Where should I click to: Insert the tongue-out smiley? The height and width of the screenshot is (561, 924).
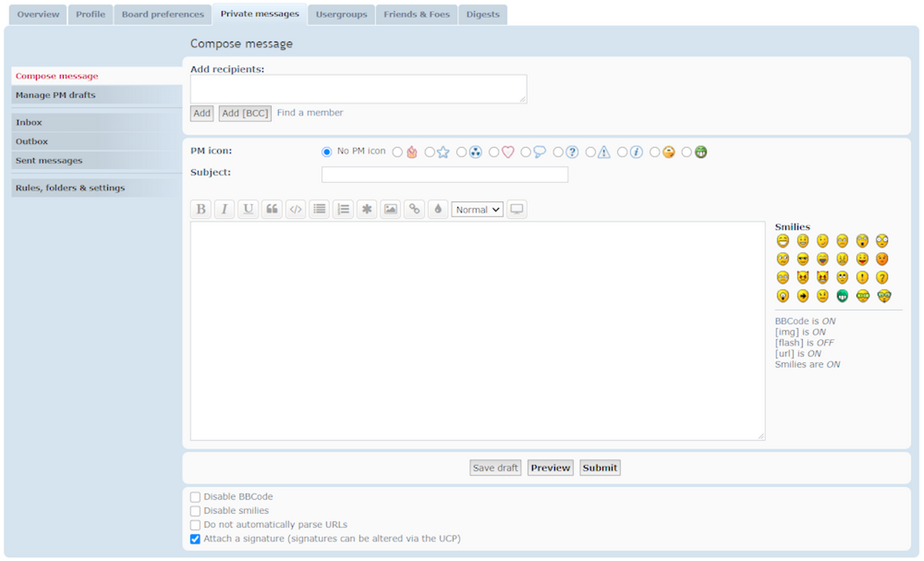point(862,259)
